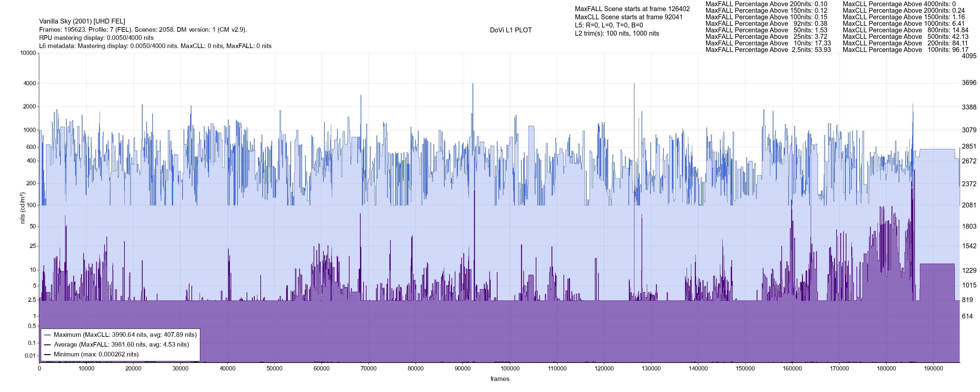Click the 'MaxCLL Percentage Above 1000nits: 6.41' line
The height and width of the screenshot is (392, 980).
point(904,24)
